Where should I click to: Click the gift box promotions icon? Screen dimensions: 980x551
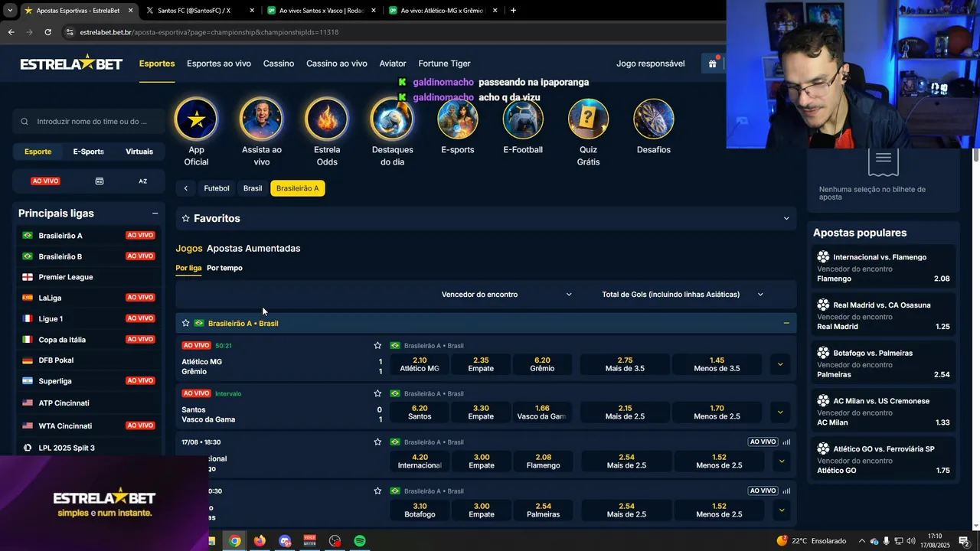point(712,64)
